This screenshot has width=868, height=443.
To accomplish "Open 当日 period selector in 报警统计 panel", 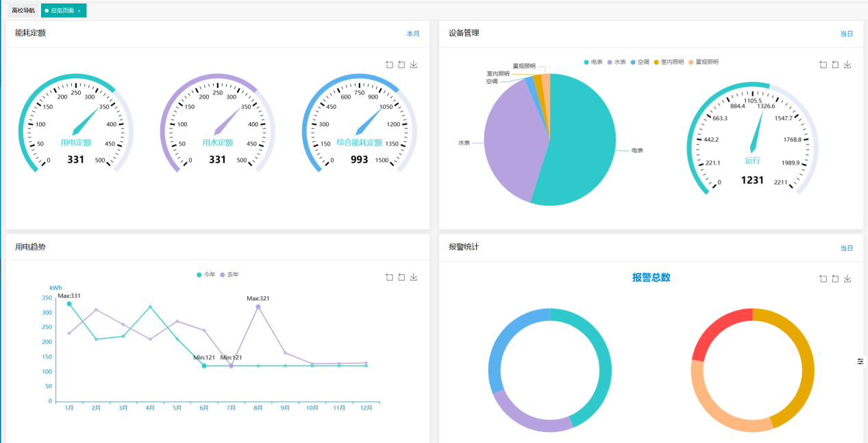I will pyautogui.click(x=847, y=248).
